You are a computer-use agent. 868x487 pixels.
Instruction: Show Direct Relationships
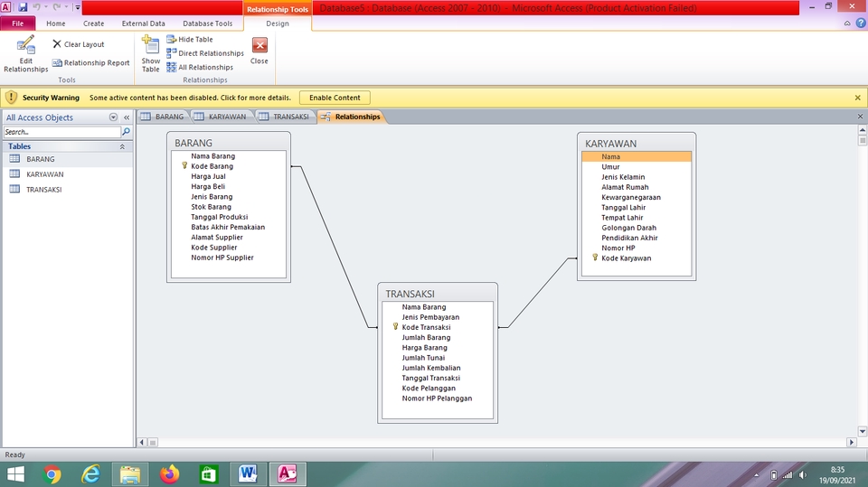pyautogui.click(x=205, y=53)
